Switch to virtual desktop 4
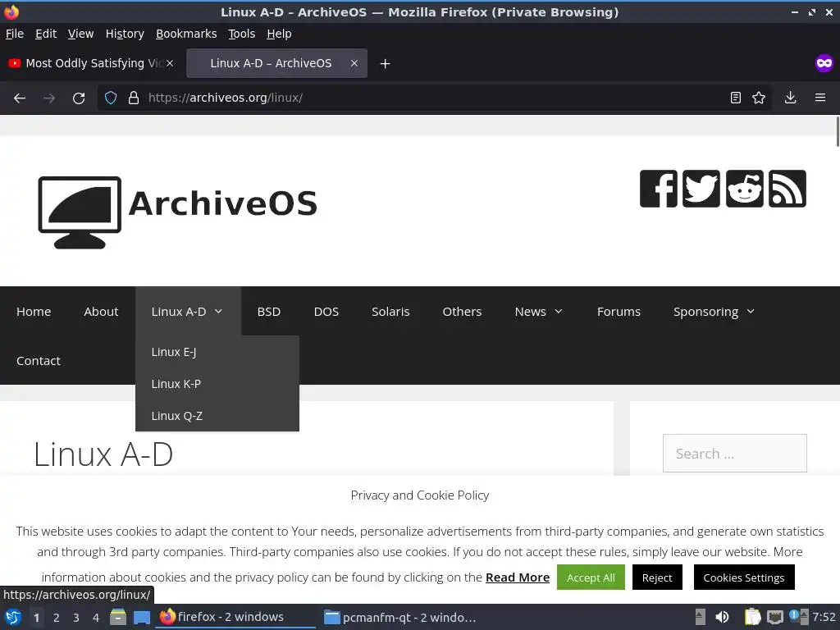The width and height of the screenshot is (840, 630). (96, 618)
